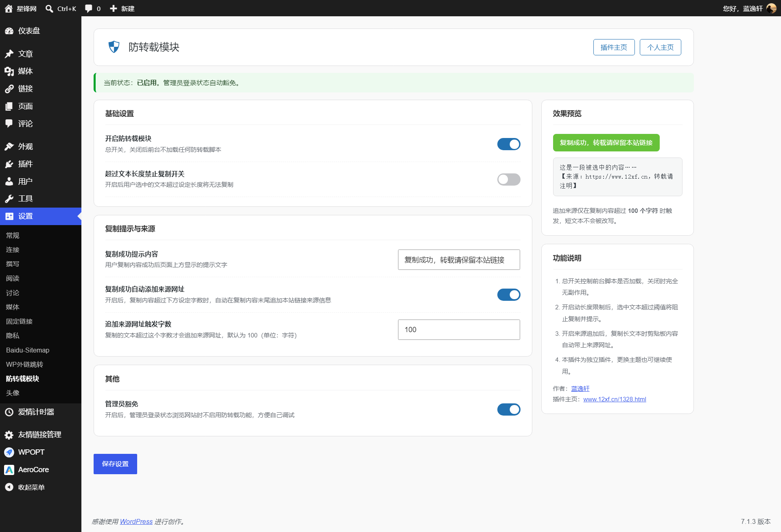Click the 友情链接管理 gear icon
This screenshot has height=532, width=781.
point(9,435)
